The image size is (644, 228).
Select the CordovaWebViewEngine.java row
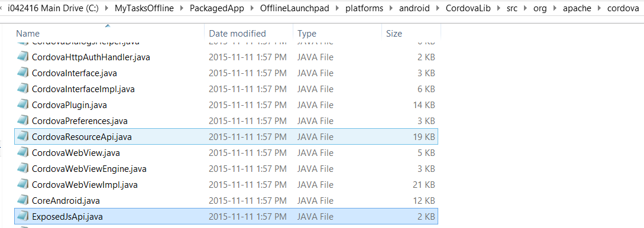(x=226, y=168)
